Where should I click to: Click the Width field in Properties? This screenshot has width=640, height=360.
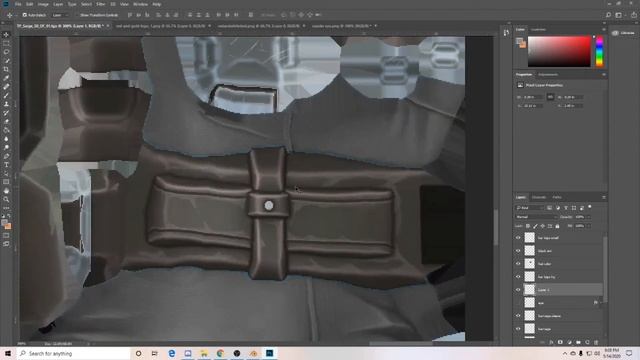pos(533,97)
